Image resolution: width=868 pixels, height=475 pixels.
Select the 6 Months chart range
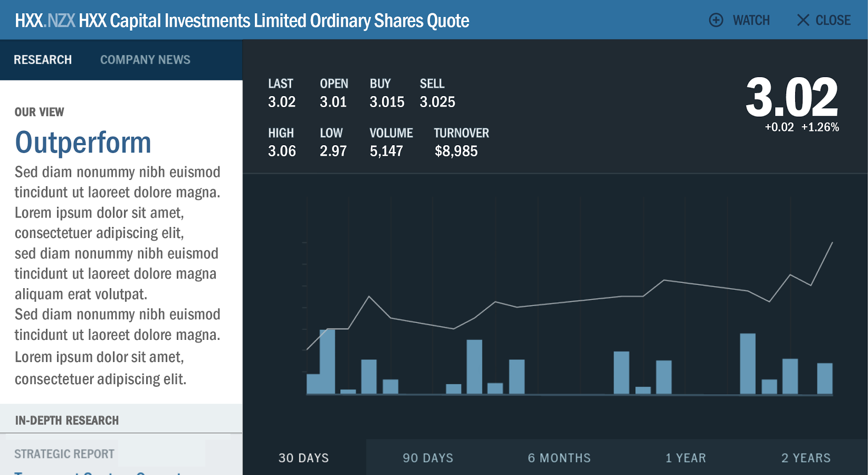[x=559, y=458]
